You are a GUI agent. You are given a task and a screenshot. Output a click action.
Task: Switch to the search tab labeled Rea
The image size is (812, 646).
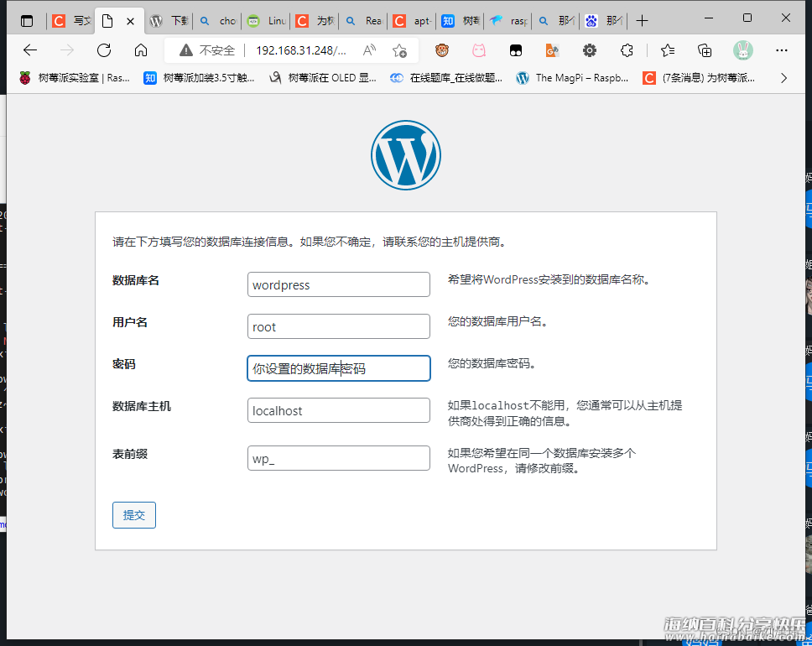tap(363, 21)
